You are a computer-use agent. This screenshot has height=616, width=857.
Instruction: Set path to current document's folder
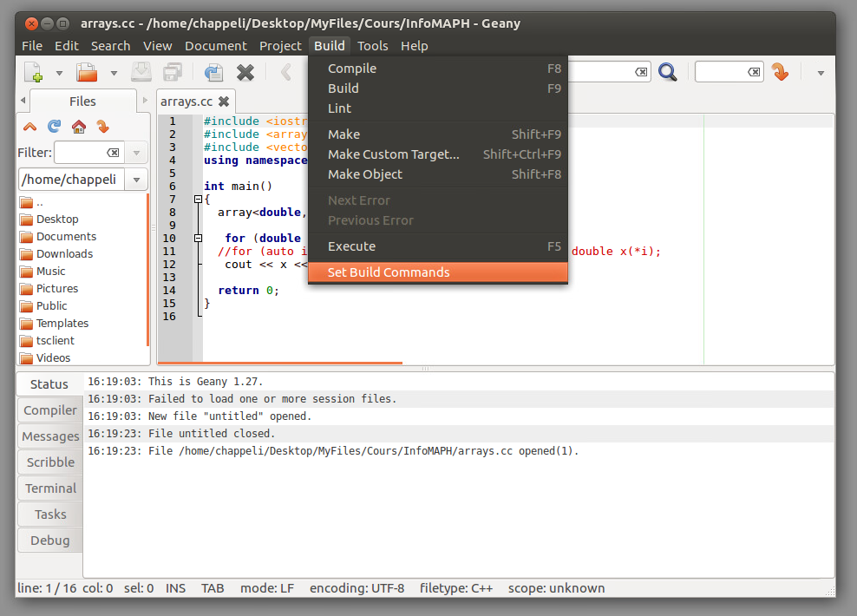click(x=102, y=127)
